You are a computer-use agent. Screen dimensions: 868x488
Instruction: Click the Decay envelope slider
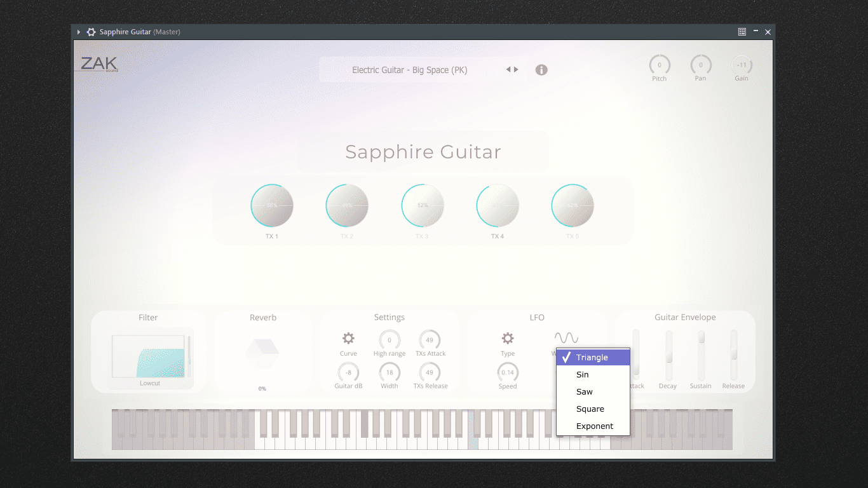[668, 355]
